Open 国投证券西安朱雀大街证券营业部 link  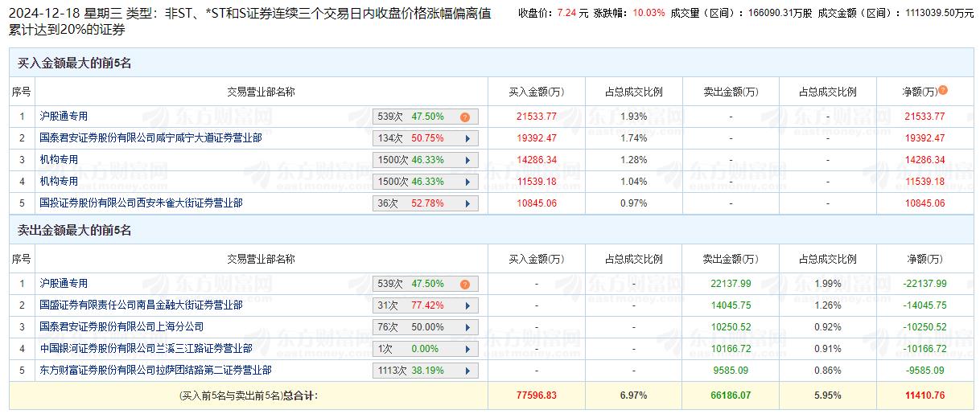pos(141,204)
